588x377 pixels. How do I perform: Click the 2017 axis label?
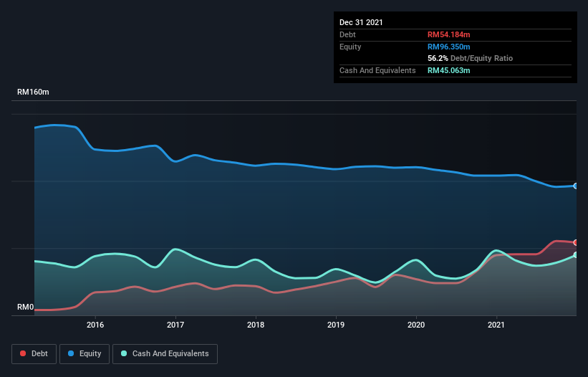click(175, 325)
